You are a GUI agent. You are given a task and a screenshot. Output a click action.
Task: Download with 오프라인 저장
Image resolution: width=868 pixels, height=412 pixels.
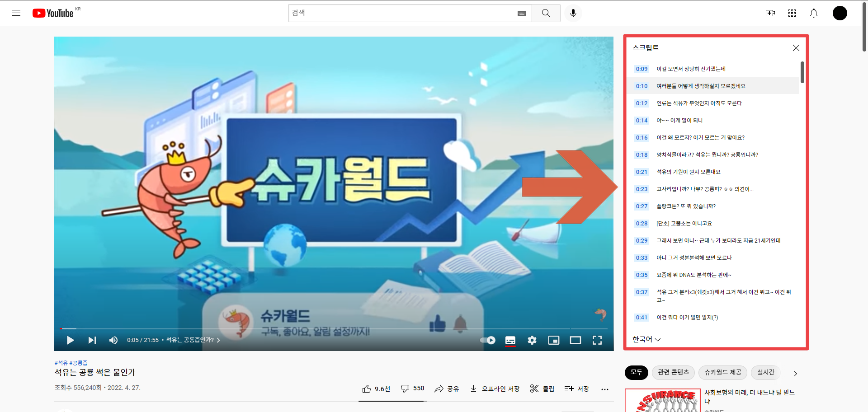point(495,389)
